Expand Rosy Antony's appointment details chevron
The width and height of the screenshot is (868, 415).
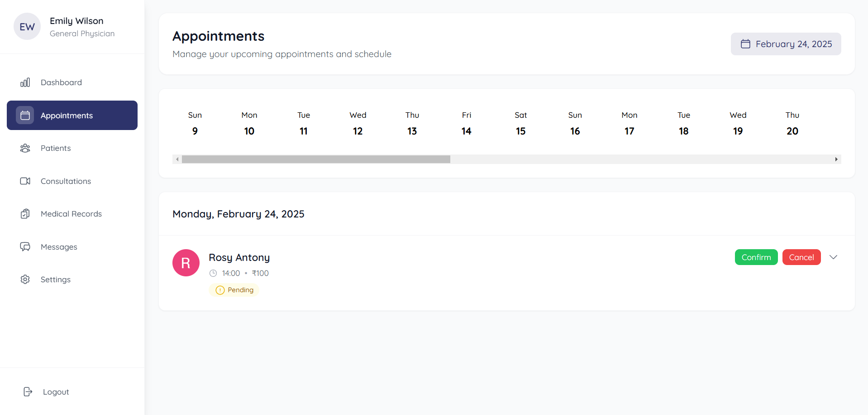coord(833,257)
